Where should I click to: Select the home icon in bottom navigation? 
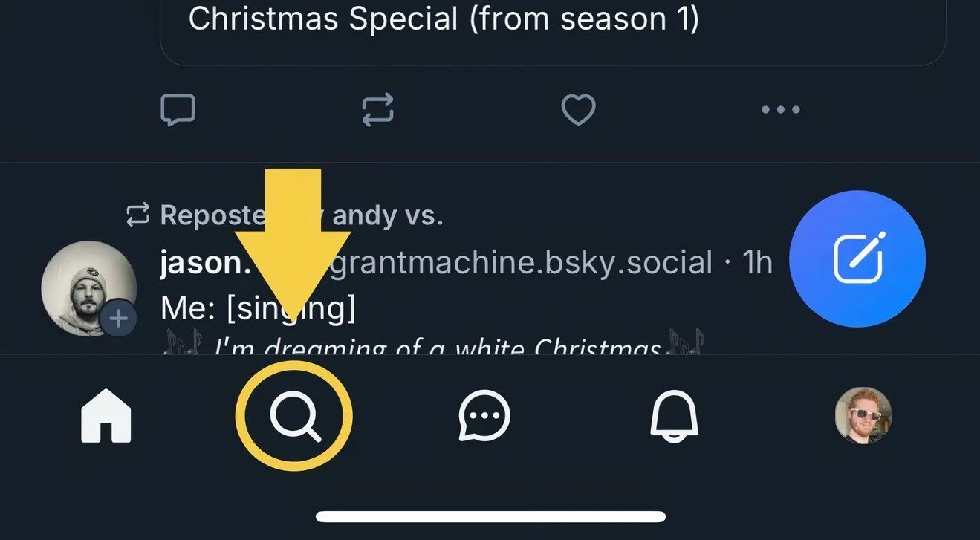106,416
